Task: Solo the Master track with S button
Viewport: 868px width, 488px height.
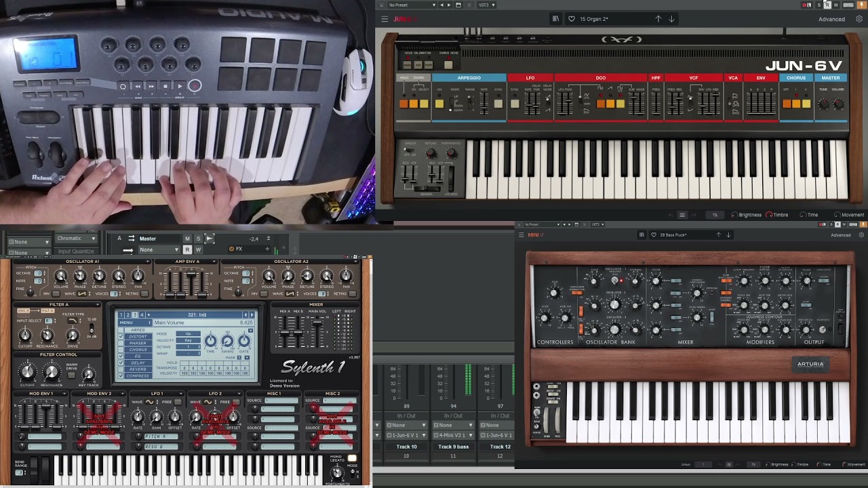Action: (198, 239)
